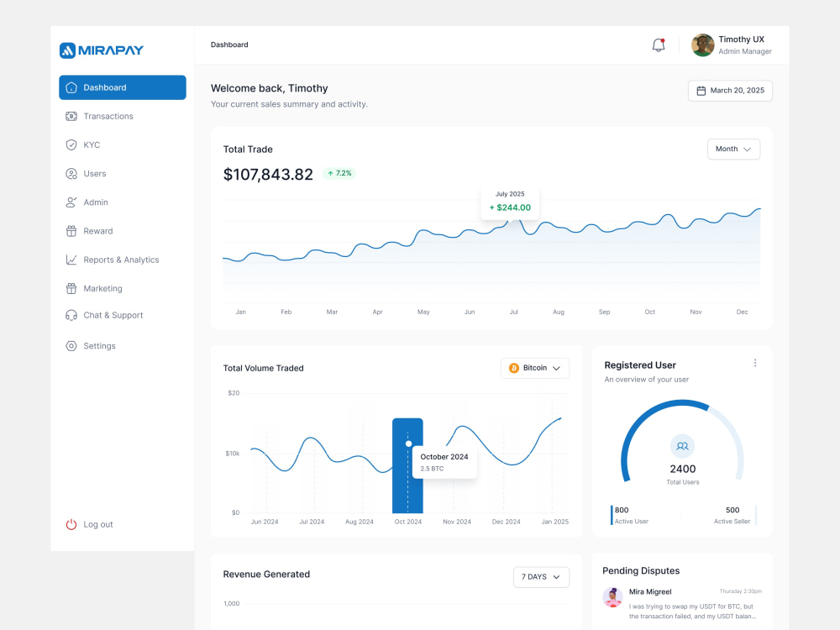This screenshot has width=840, height=630.
Task: Click the 800 Active User stat
Action: point(631,516)
